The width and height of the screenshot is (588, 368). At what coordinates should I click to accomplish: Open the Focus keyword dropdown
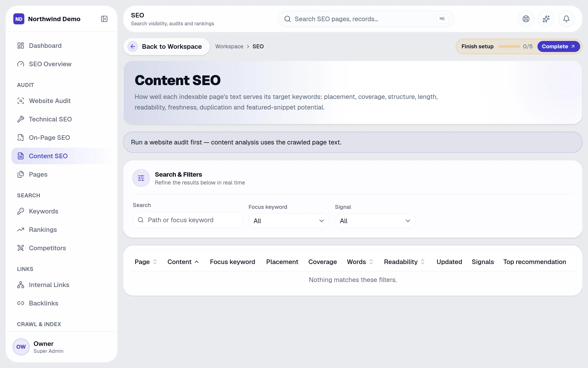tap(289, 221)
